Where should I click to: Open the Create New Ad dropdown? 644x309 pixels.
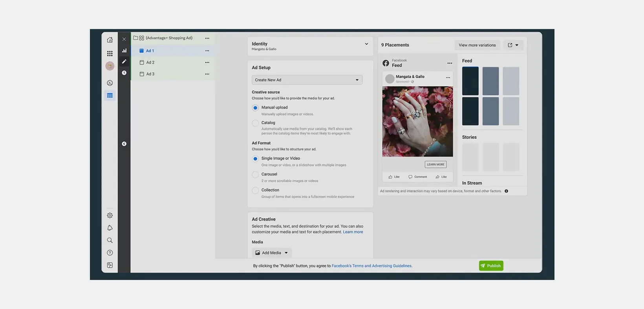click(x=307, y=80)
